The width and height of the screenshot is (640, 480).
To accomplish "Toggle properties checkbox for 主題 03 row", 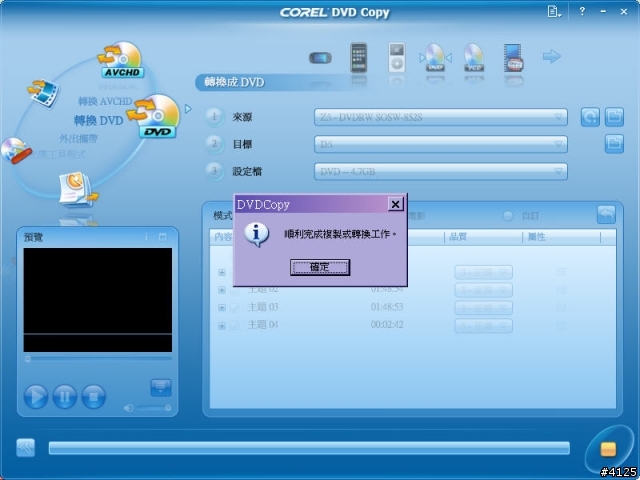I will point(562,308).
